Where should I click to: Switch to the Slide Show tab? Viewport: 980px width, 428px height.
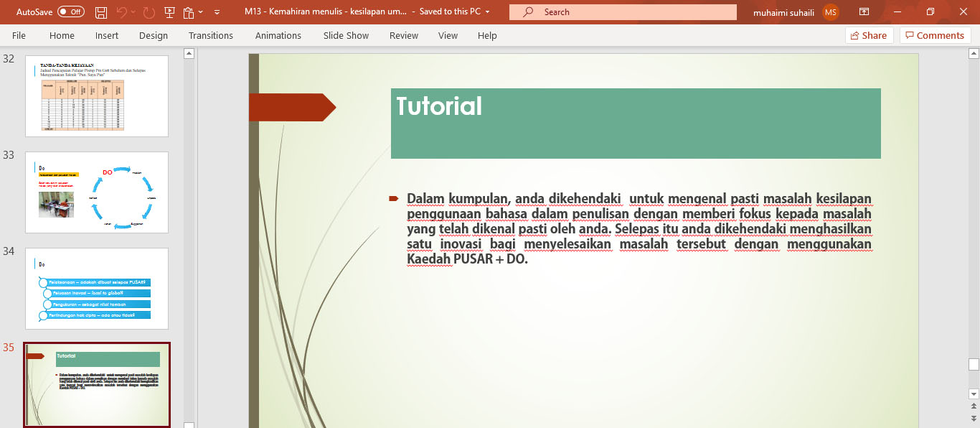tap(346, 35)
